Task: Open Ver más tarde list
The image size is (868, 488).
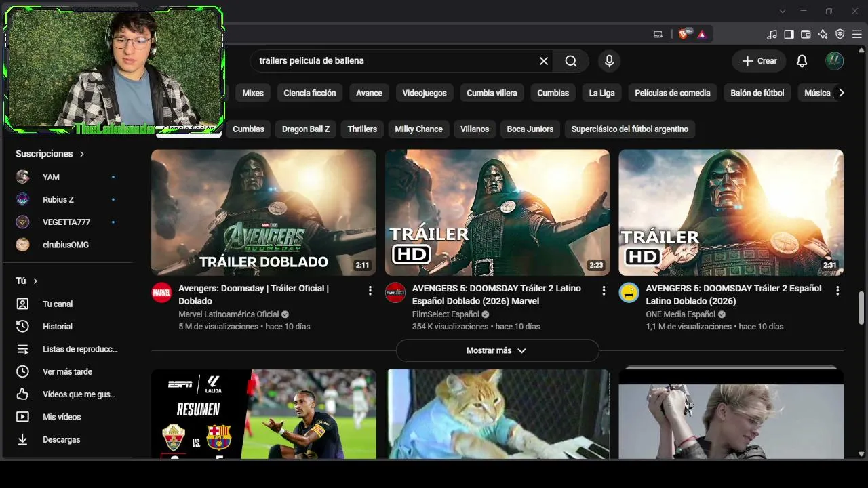Action: 68,371
